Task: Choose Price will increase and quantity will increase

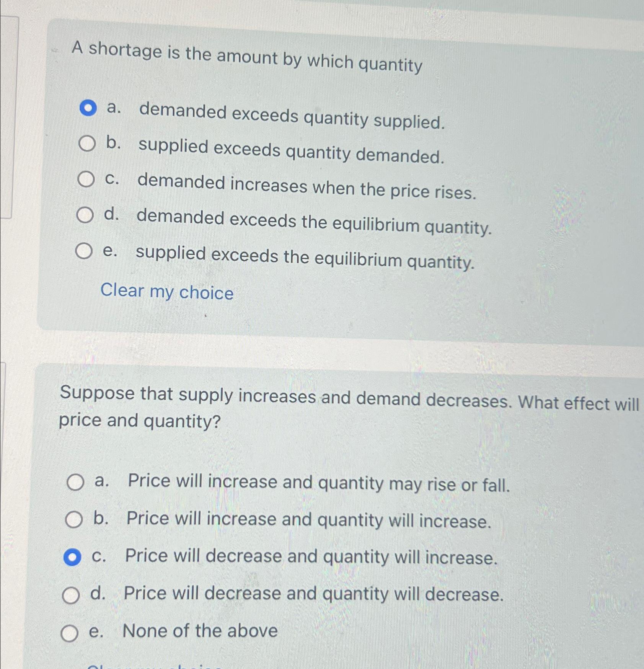Action: click(73, 519)
